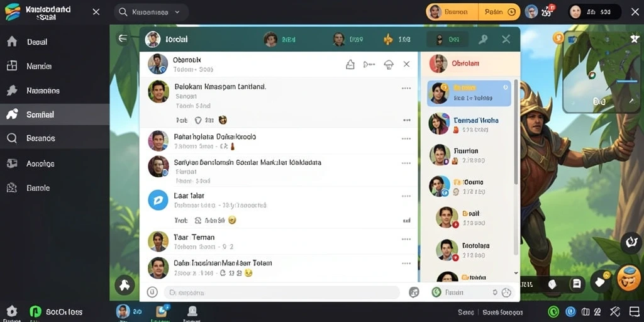This screenshot has width=644, height=322.
Task: Click the left half of orange pill button
Action: click(x=452, y=12)
